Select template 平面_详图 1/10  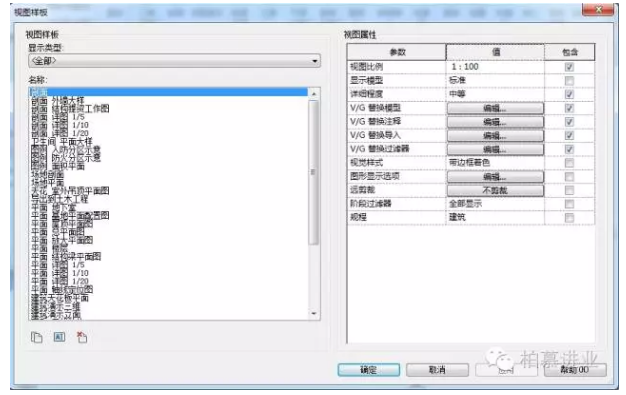(60, 273)
